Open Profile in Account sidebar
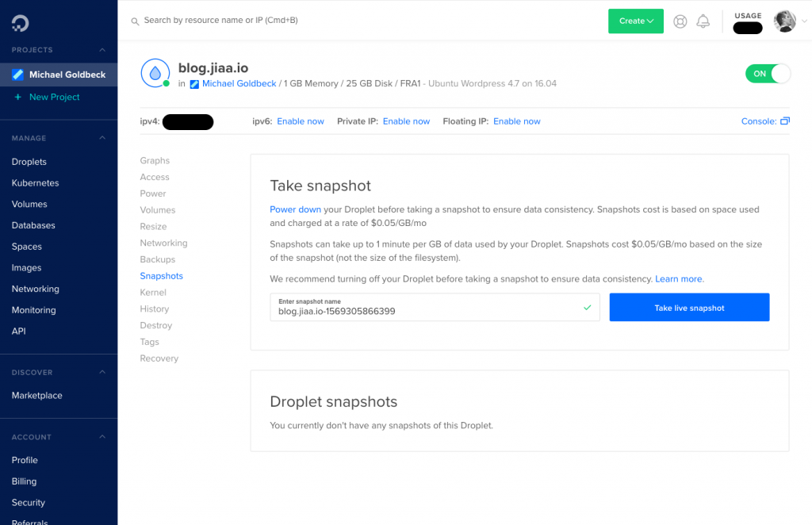The width and height of the screenshot is (812, 525). [x=25, y=460]
